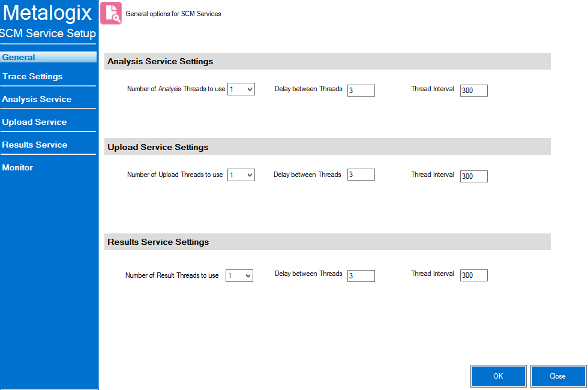Click the Results Thread Interval field
Image resolution: width=588 pixels, height=390 pixels.
coord(473,275)
